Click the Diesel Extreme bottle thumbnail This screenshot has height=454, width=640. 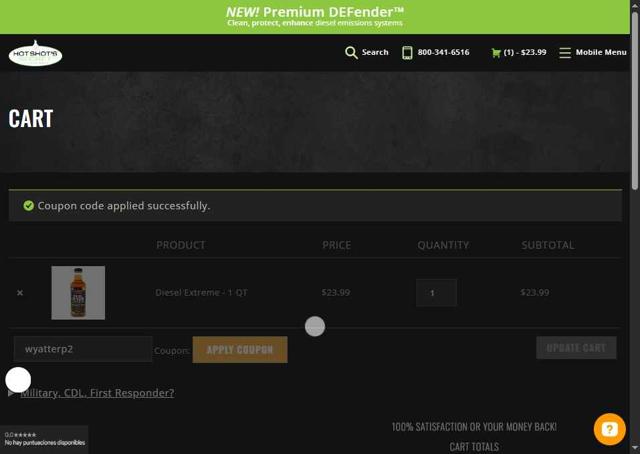tap(78, 293)
